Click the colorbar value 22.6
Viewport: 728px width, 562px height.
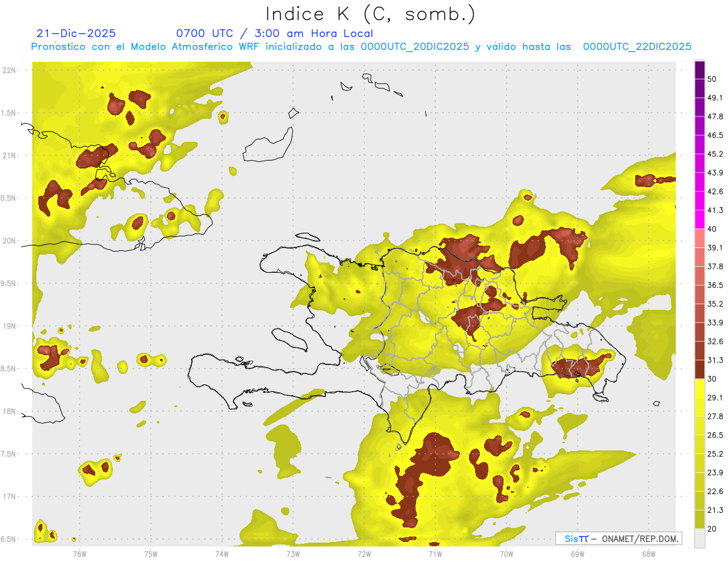pos(715,492)
